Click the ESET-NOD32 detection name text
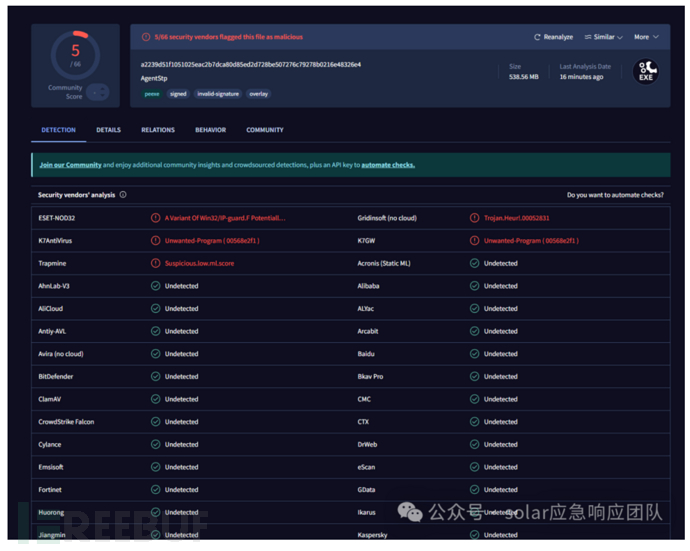The width and height of the screenshot is (690, 551). tap(225, 218)
